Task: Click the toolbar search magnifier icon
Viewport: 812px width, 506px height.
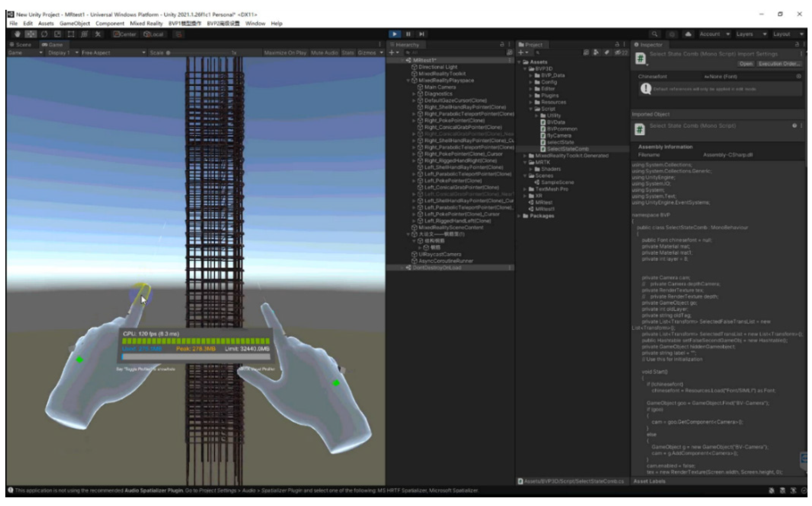Action: pos(654,34)
